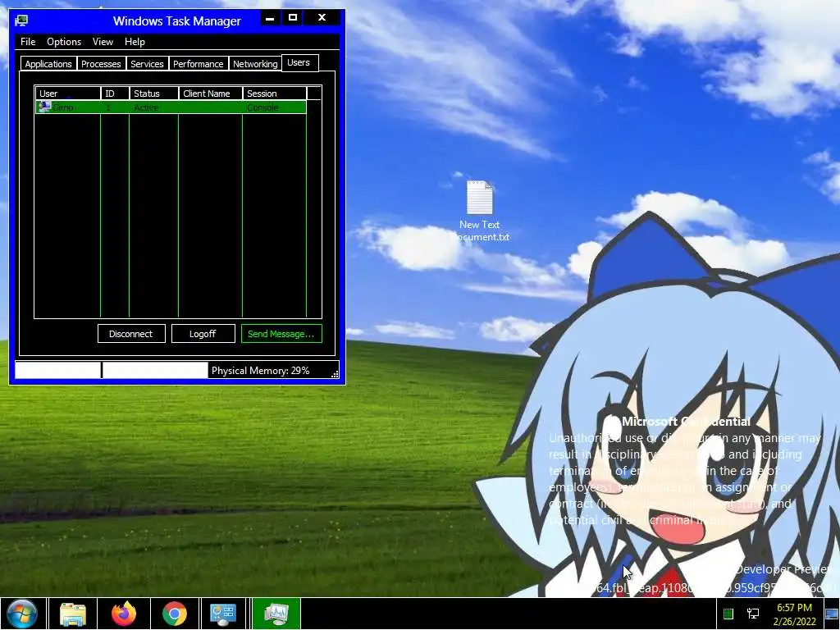This screenshot has width=840, height=630.
Task: Click the Send Message button
Action: pos(281,334)
